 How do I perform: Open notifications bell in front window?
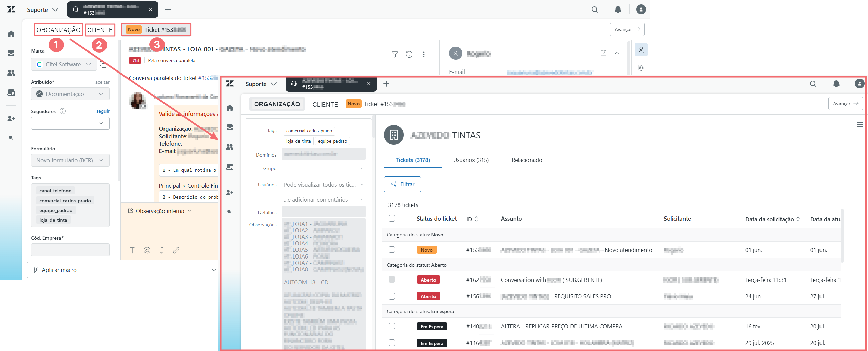(836, 84)
